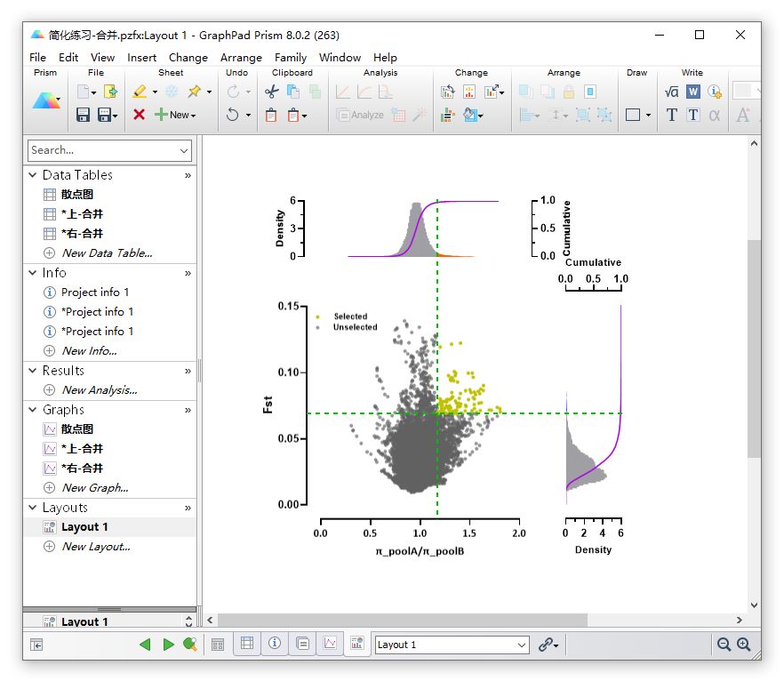The height and width of the screenshot is (681, 784).
Task: Click the link chain icon in status bar
Action: [546, 644]
